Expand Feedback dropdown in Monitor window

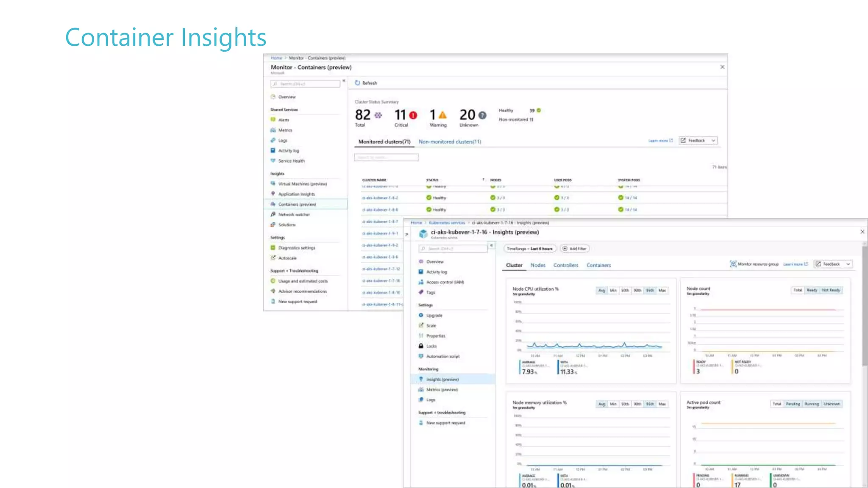pos(713,141)
